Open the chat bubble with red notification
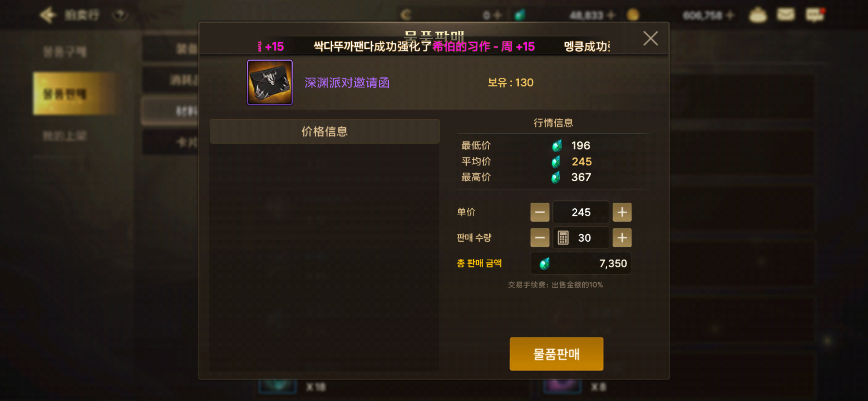The image size is (868, 401). [815, 15]
